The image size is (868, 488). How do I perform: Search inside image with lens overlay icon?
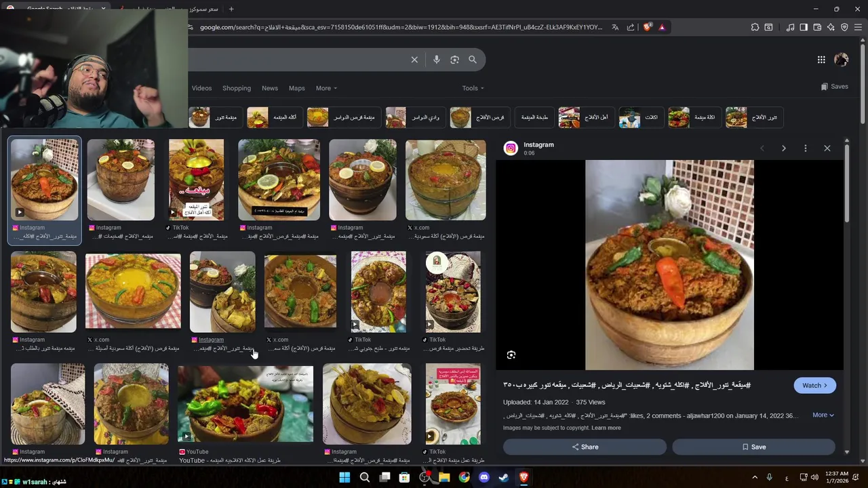pyautogui.click(x=511, y=355)
